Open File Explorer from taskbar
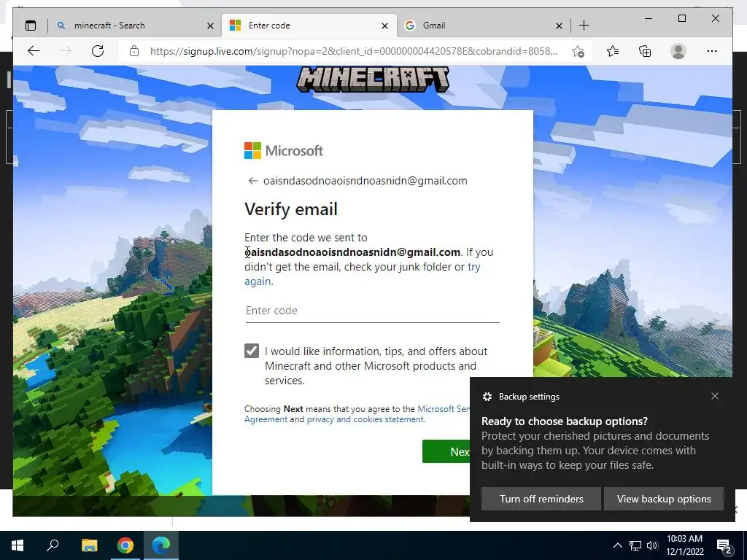 [x=89, y=545]
